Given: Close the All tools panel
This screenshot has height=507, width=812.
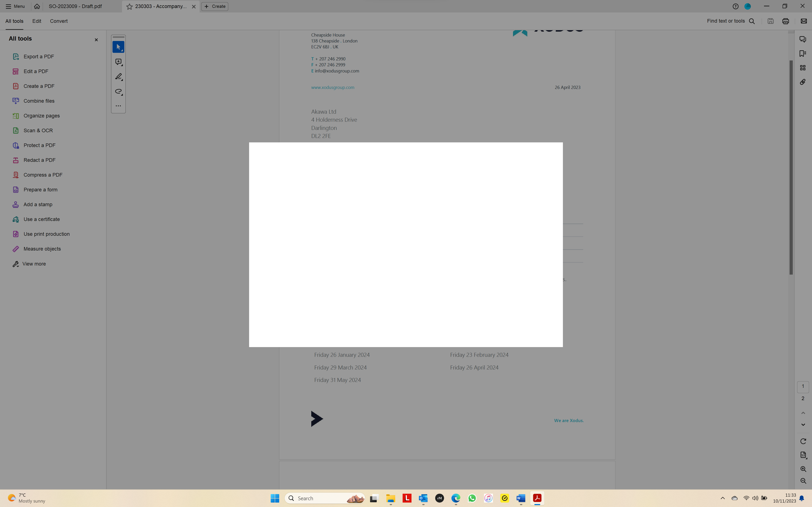Looking at the screenshot, I should [96, 40].
